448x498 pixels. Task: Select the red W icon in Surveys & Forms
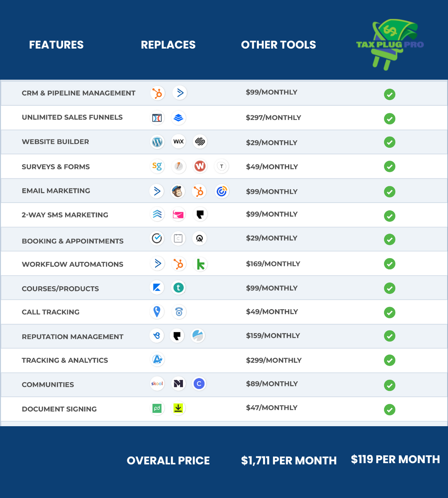pos(200,166)
